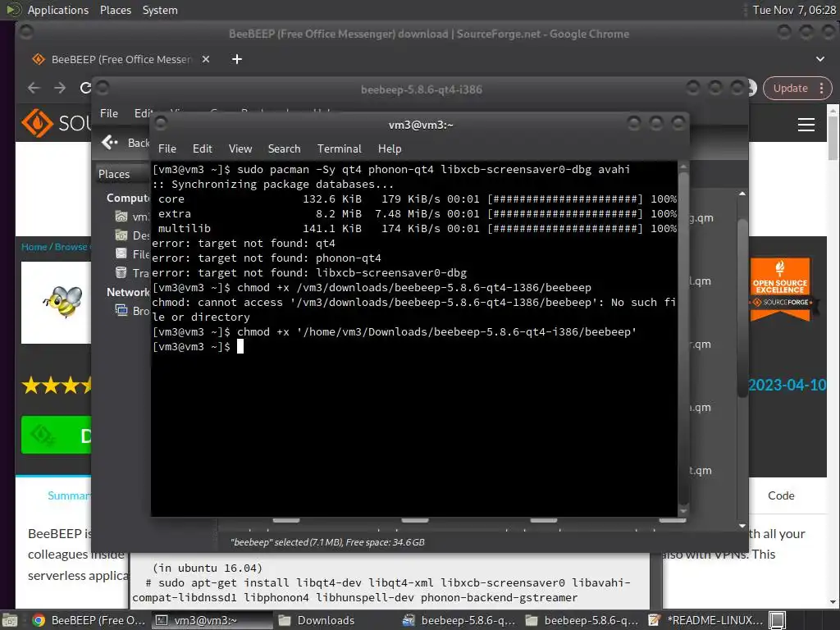Click the terminal title bar vm3@vm3:~

tap(421, 125)
